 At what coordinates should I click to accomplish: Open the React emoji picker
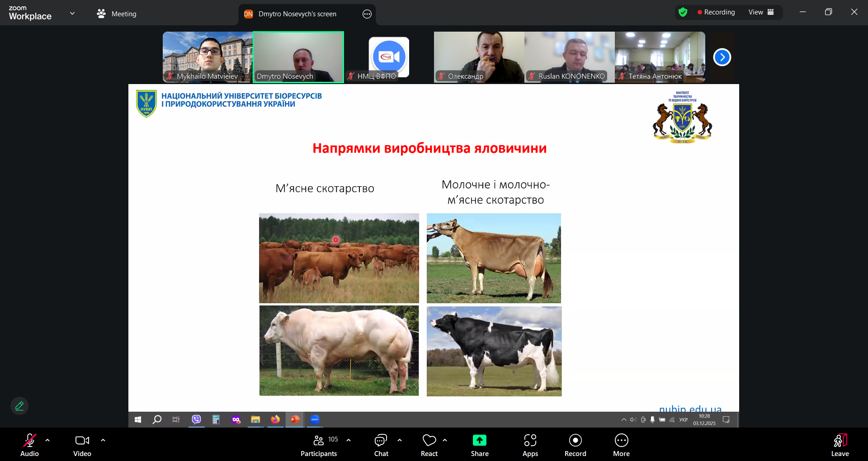[429, 445]
